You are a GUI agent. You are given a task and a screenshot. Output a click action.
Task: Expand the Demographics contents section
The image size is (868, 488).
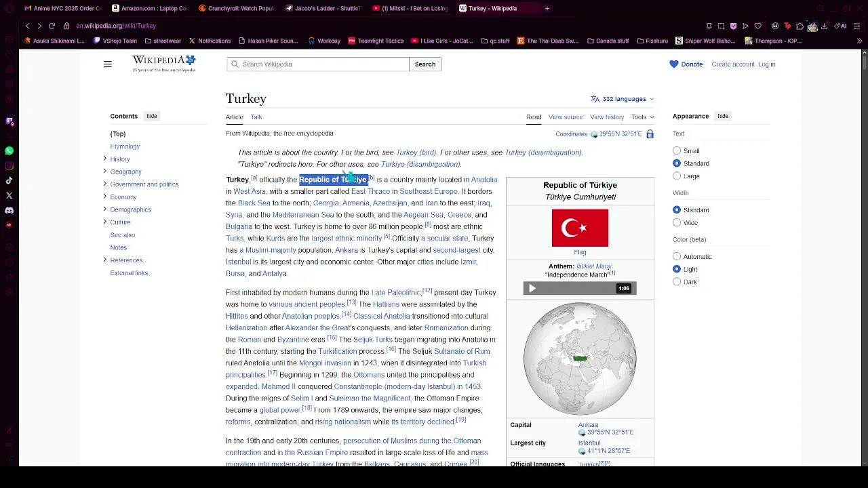tap(104, 209)
